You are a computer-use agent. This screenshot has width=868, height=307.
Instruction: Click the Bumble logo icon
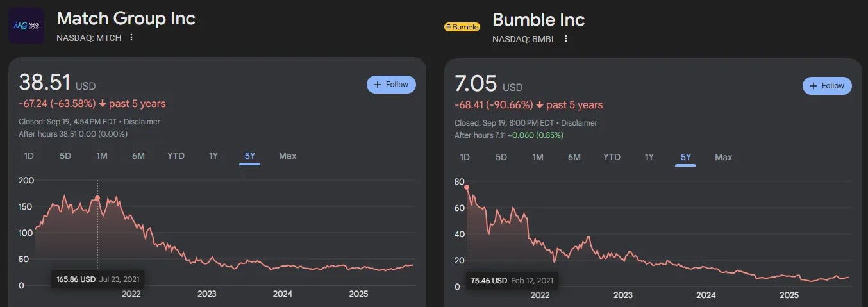tap(462, 27)
